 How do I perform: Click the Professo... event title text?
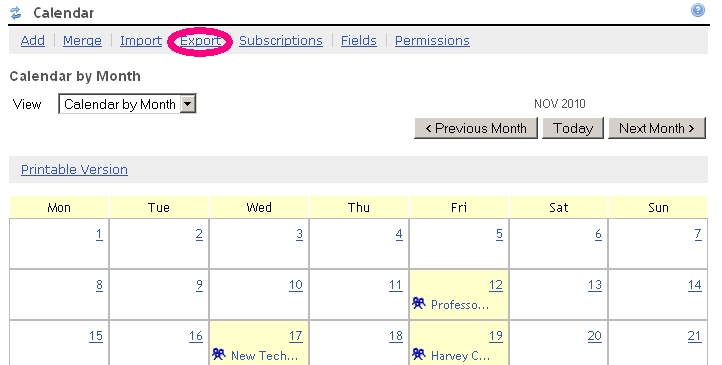(x=460, y=305)
